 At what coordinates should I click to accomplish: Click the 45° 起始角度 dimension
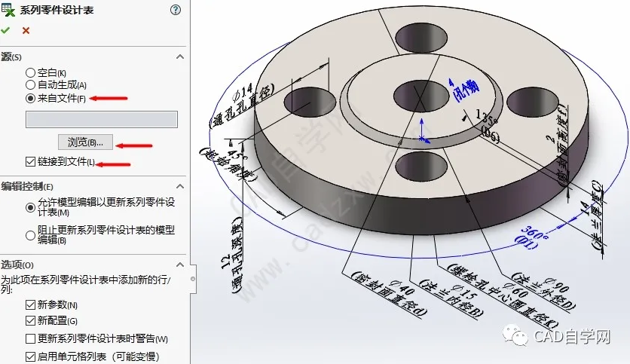(x=228, y=164)
